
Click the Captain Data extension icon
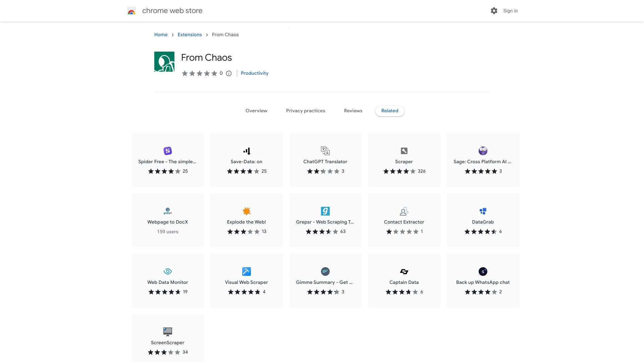coord(404,271)
